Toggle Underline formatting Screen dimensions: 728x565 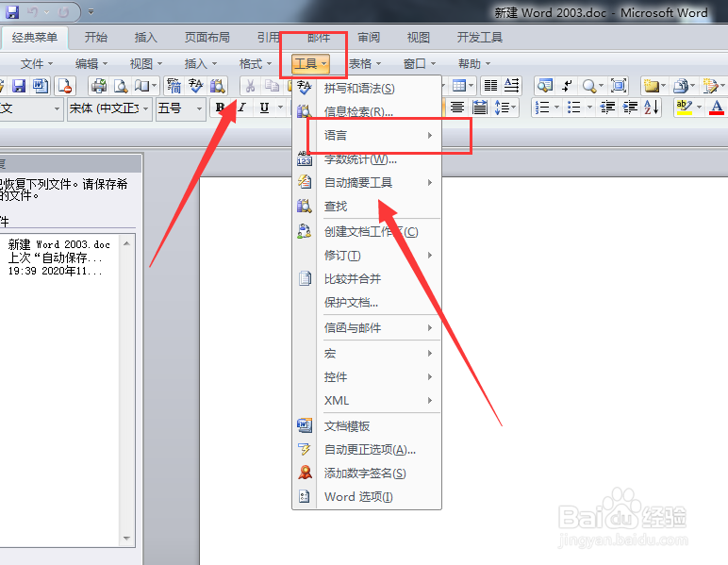(x=264, y=108)
